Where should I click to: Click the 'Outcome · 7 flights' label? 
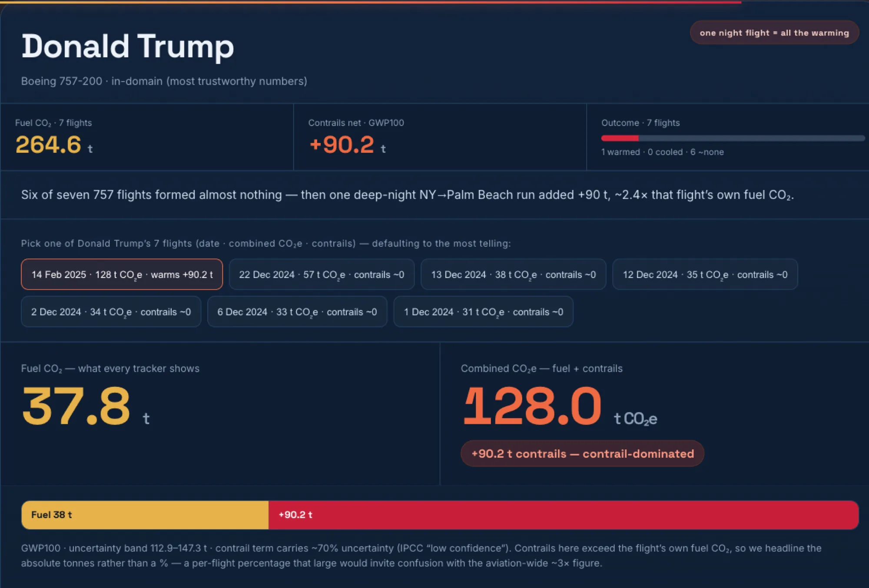pos(640,123)
